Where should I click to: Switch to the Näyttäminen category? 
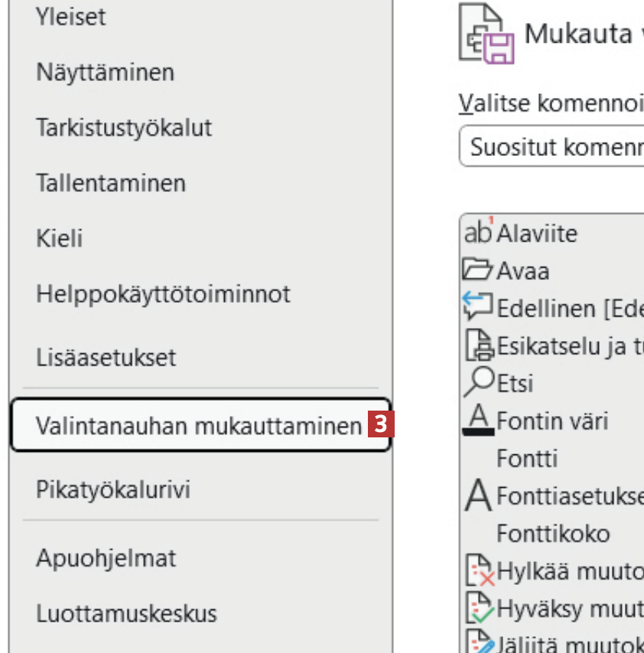[105, 73]
